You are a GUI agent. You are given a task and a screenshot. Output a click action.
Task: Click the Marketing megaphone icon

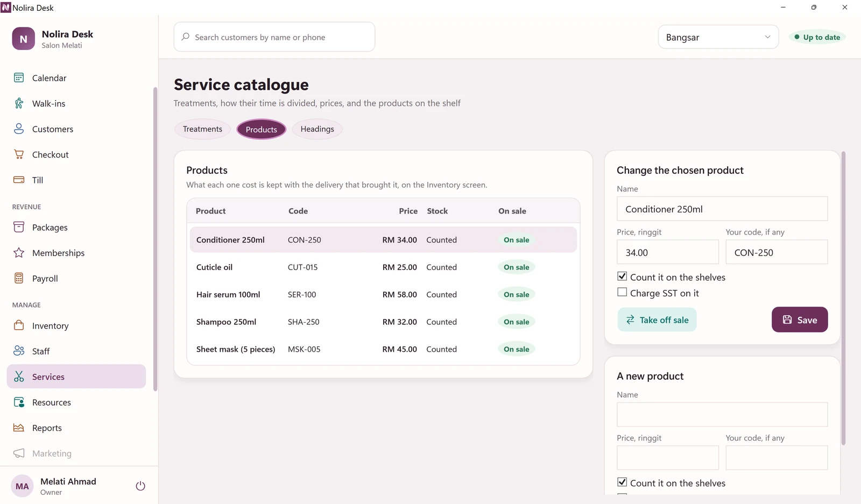(x=19, y=453)
